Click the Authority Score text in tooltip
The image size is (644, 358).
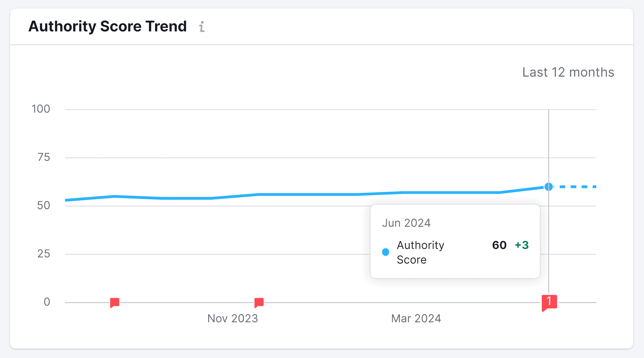420,252
